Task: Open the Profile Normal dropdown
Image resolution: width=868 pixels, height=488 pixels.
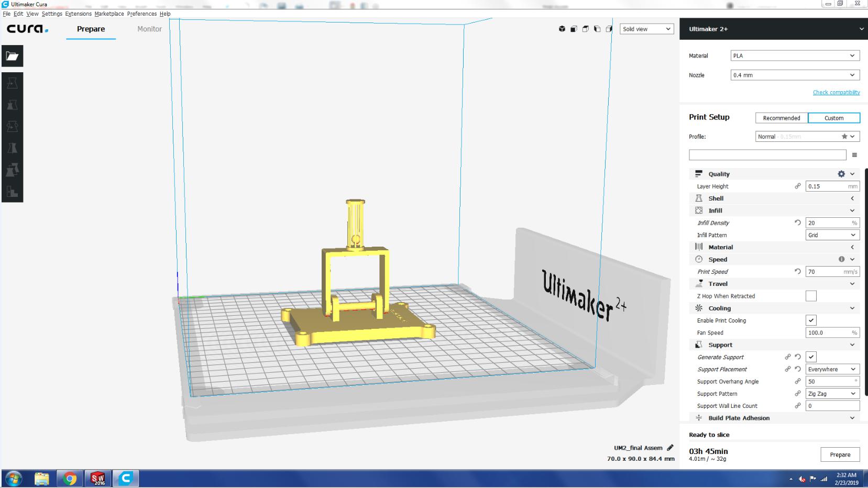Action: [807, 137]
